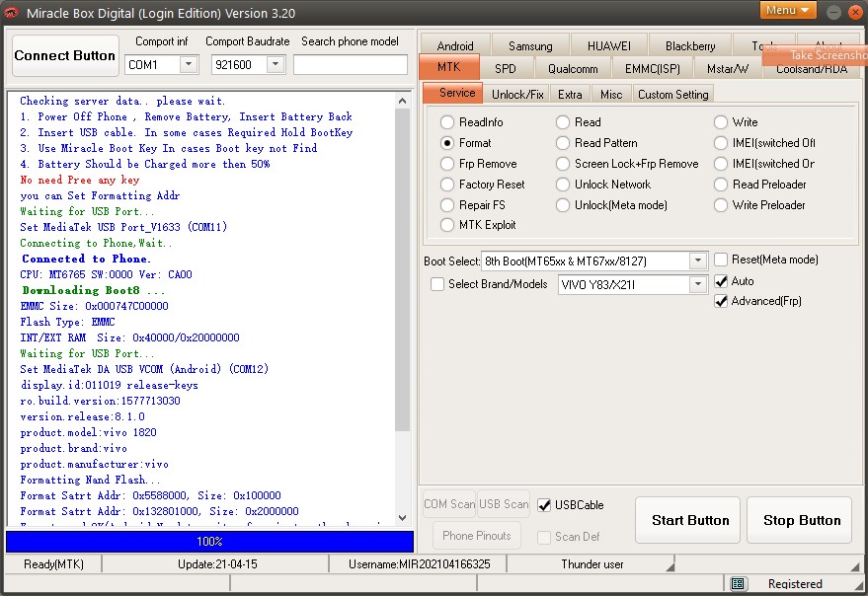Click the Search phone model field
868x596 pixels.
pyautogui.click(x=350, y=64)
